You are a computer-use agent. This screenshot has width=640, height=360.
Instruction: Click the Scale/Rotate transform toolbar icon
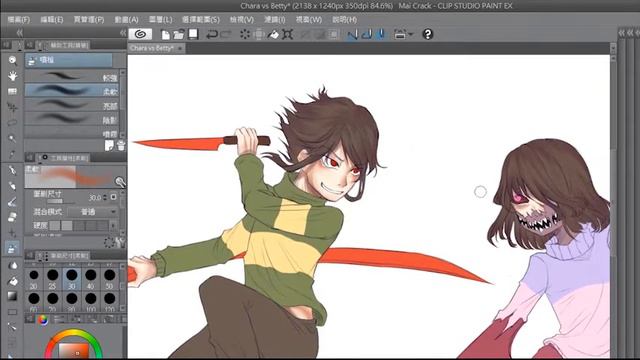287,35
